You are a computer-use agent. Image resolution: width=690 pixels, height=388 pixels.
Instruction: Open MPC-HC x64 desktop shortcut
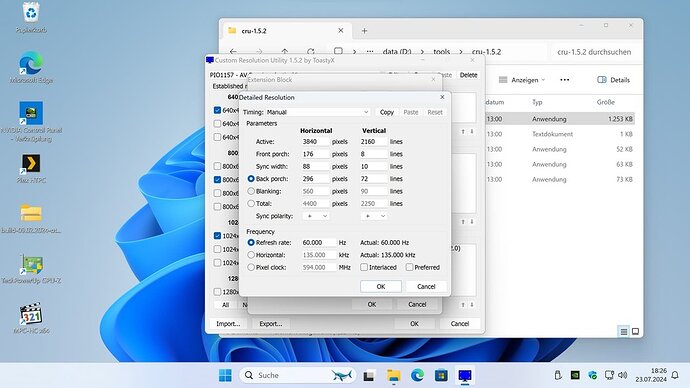[x=31, y=318]
